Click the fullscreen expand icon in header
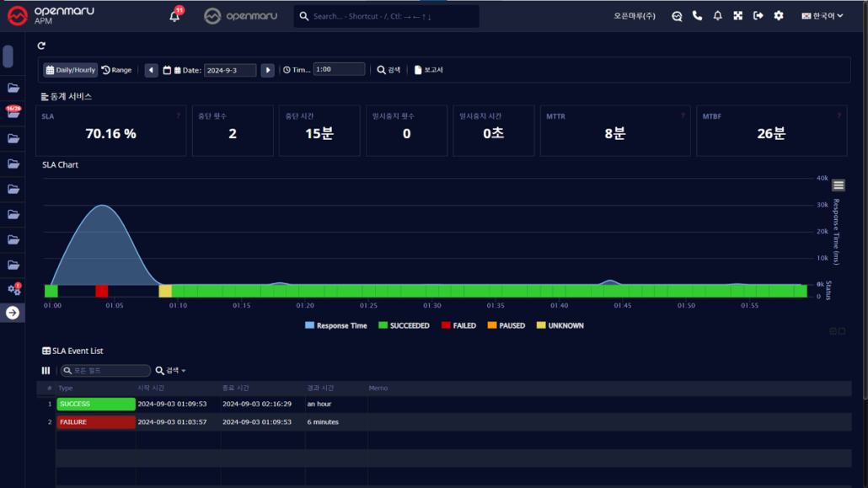This screenshot has height=488, width=868. pyautogui.click(x=738, y=16)
